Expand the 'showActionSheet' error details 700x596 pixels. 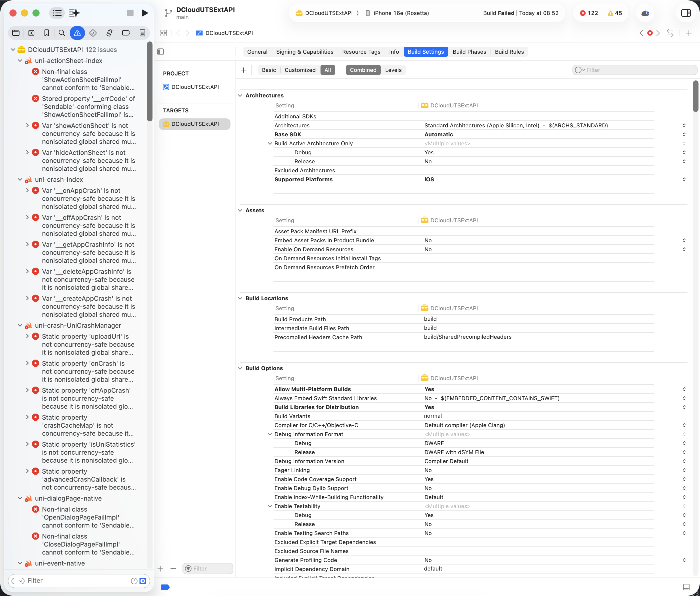point(27,126)
